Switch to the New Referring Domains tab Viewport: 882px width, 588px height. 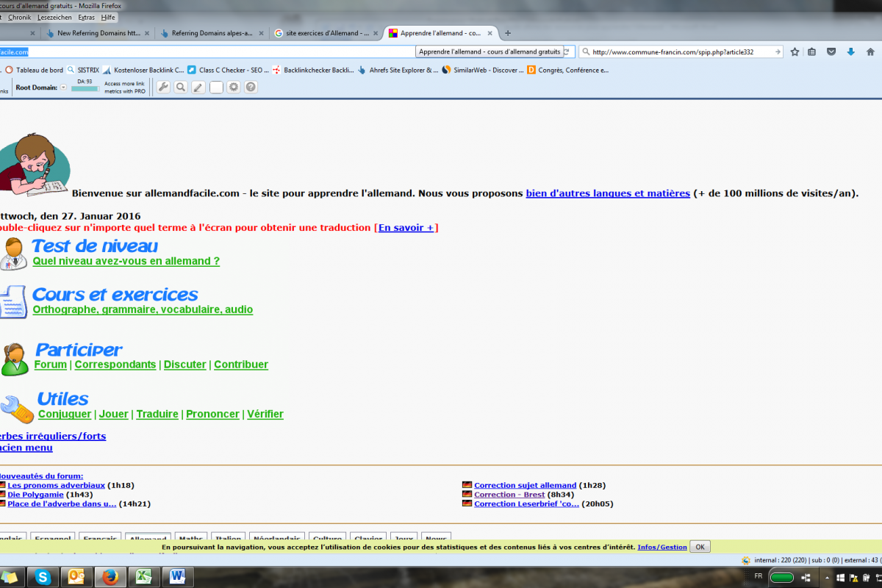tap(98, 33)
